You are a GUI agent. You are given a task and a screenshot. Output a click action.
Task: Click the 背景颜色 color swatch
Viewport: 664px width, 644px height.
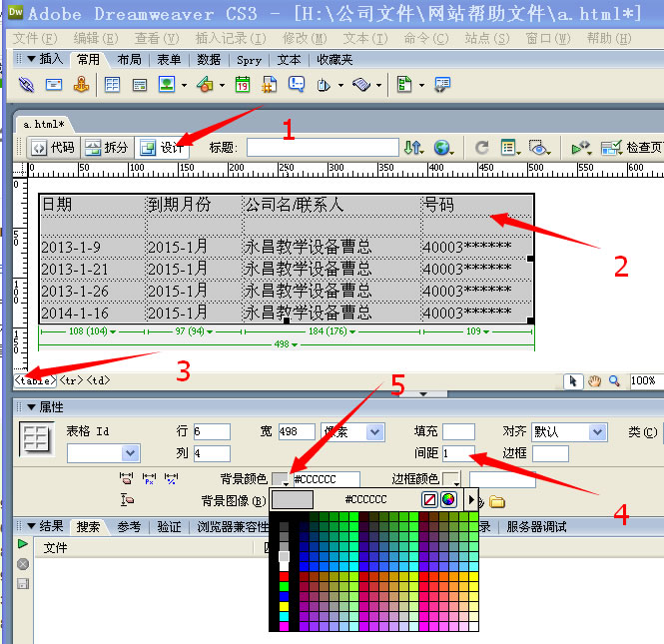(281, 479)
